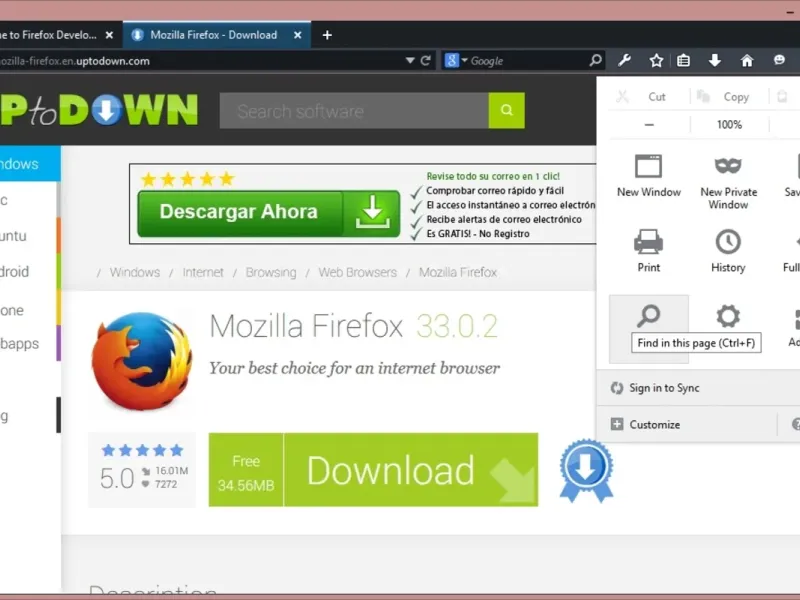This screenshot has height=600, width=800.
Task: Bookmark this page with the star icon
Action: coord(656,61)
